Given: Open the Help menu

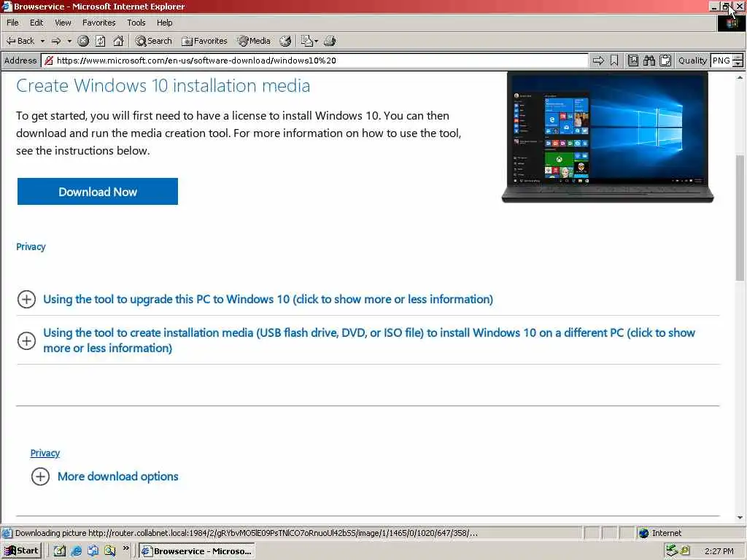Looking at the screenshot, I should tap(165, 23).
